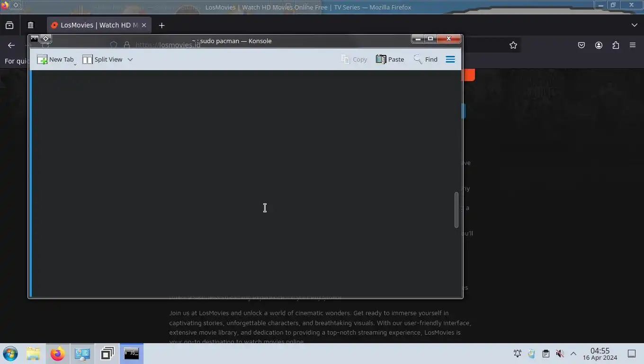This screenshot has height=364, width=644.
Task: Expand the New Tab dropdown arrow in Konsole
Action: [75, 64]
